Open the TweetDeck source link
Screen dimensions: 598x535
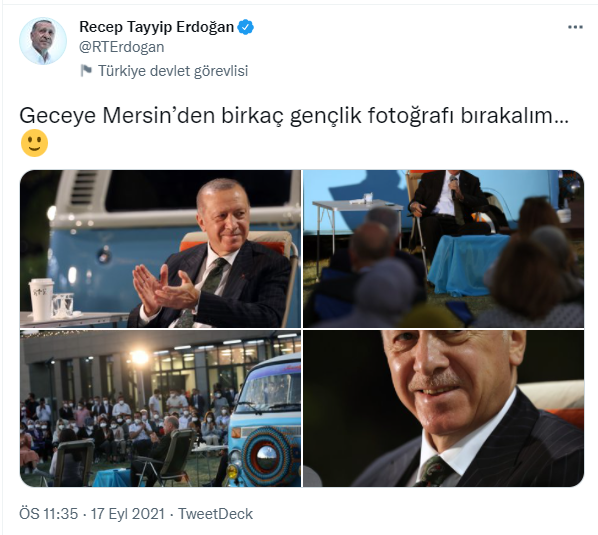coord(215,514)
